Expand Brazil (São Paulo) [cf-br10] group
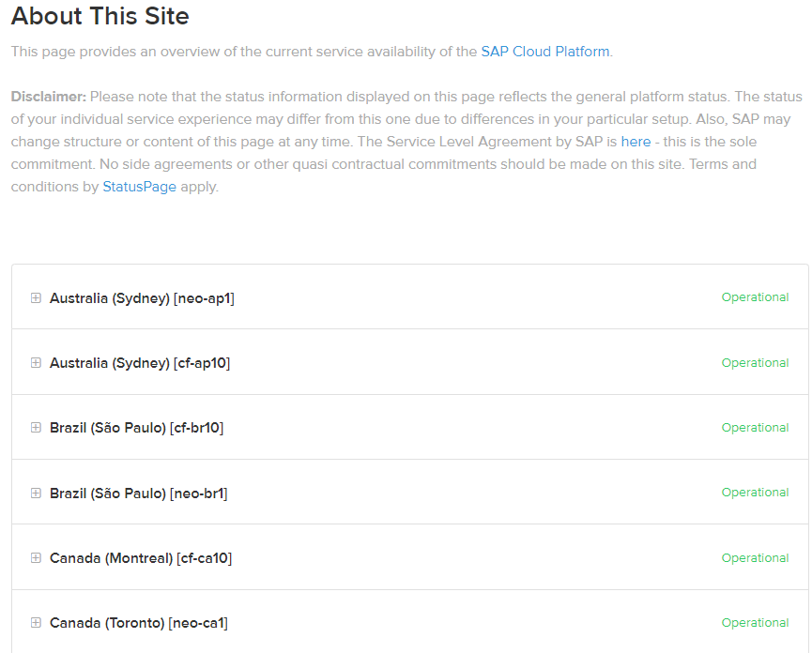 pos(36,428)
